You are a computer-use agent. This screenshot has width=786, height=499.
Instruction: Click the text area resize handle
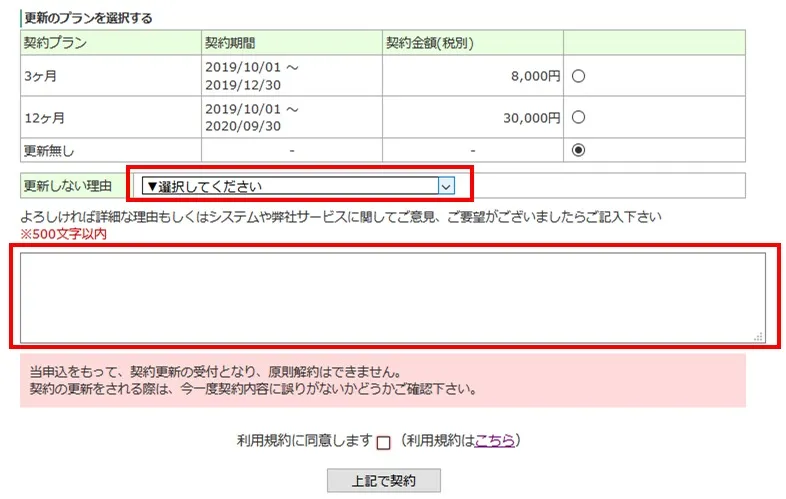coord(759,337)
